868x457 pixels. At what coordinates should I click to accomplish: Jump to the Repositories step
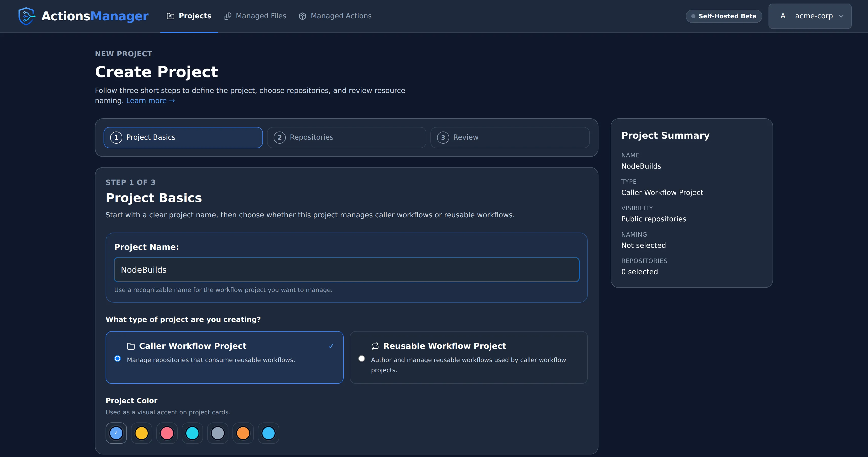pos(346,138)
